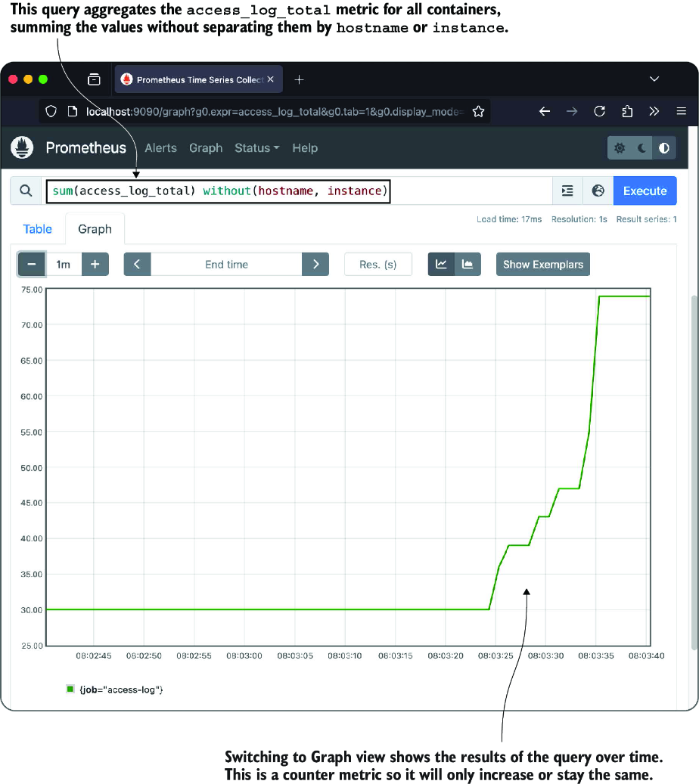The width and height of the screenshot is (699, 784).
Task: Show stacked area graph icon
Action: [x=468, y=264]
